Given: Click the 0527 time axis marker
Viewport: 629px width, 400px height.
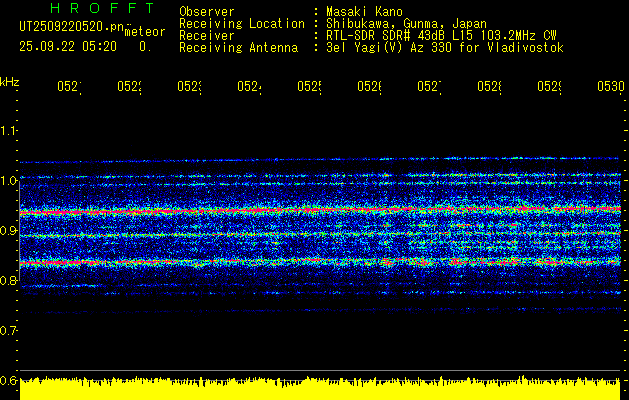Looking at the screenshot, I should point(430,86).
